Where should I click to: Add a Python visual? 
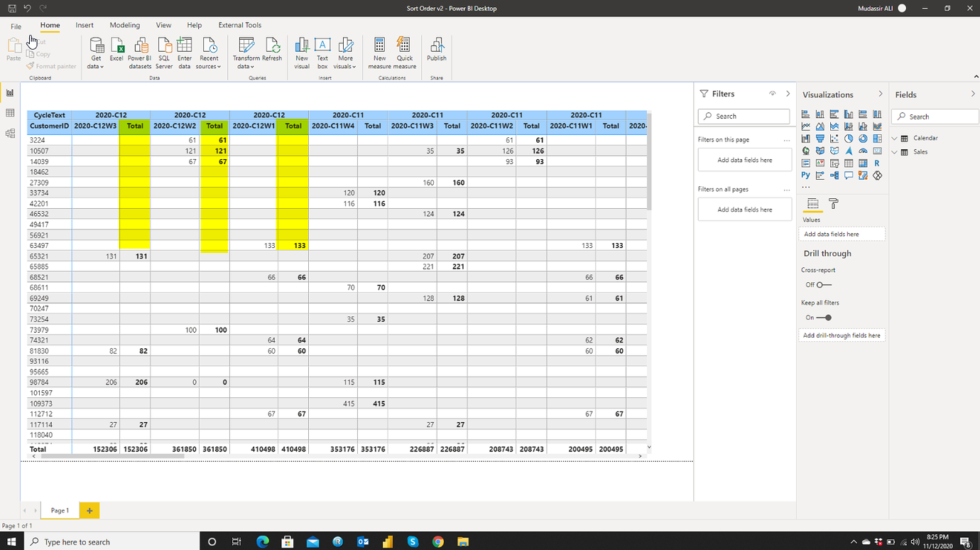(x=805, y=175)
